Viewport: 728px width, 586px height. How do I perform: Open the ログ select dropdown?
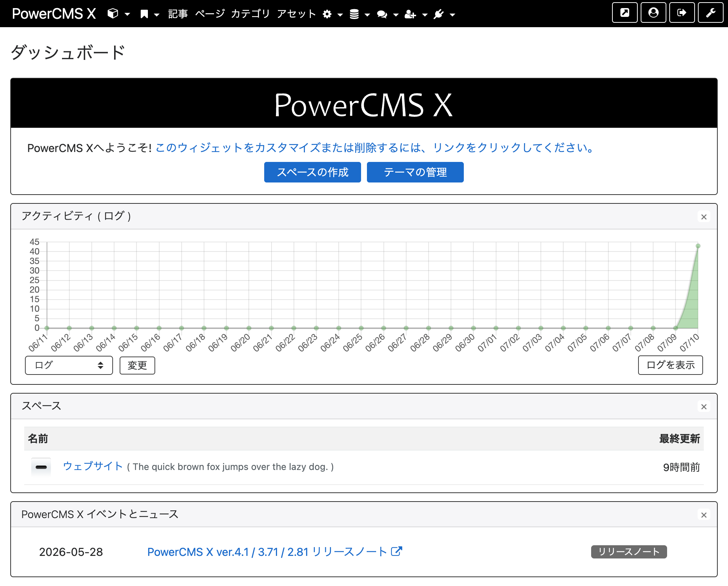(69, 365)
